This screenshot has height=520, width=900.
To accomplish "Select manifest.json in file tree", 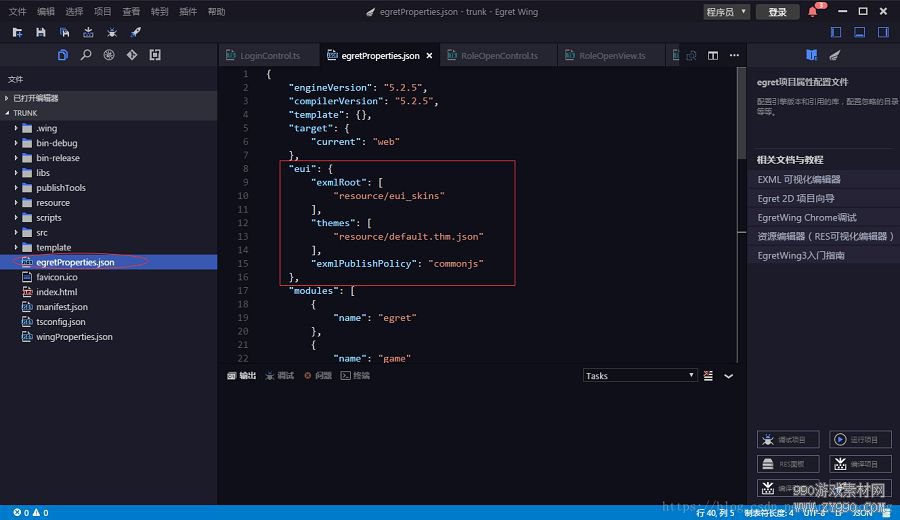I will click(109, 307).
